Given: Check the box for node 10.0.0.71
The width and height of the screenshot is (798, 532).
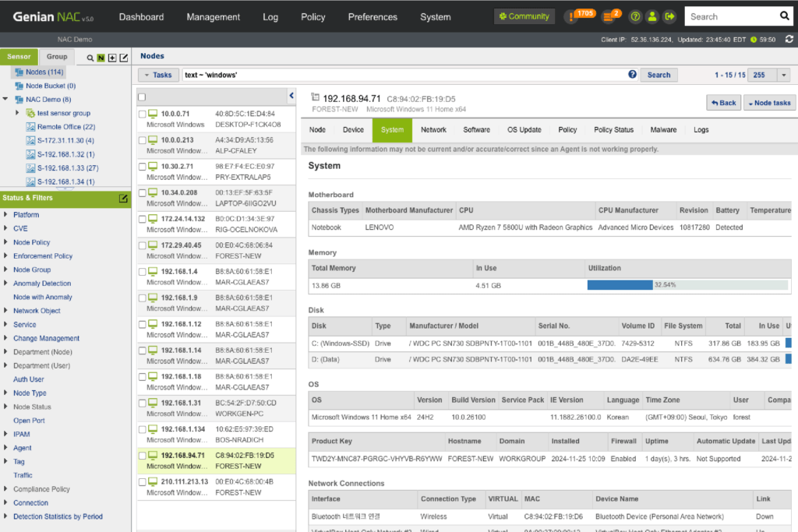Looking at the screenshot, I should tap(142, 114).
